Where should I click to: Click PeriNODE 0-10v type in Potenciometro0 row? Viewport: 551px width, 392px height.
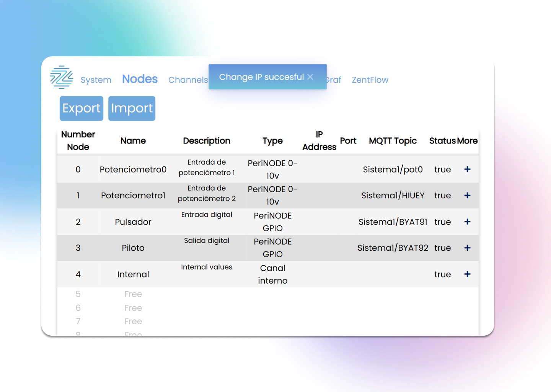click(273, 169)
